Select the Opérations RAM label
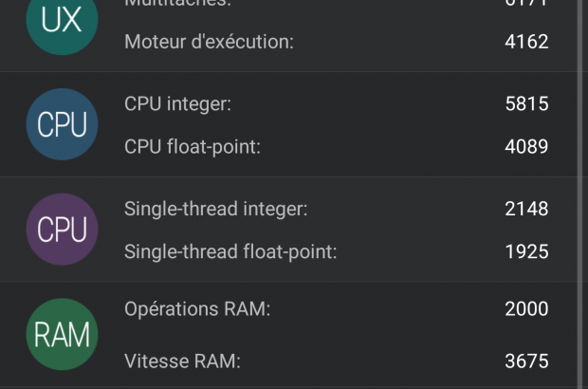This screenshot has width=588, height=389. click(x=197, y=309)
